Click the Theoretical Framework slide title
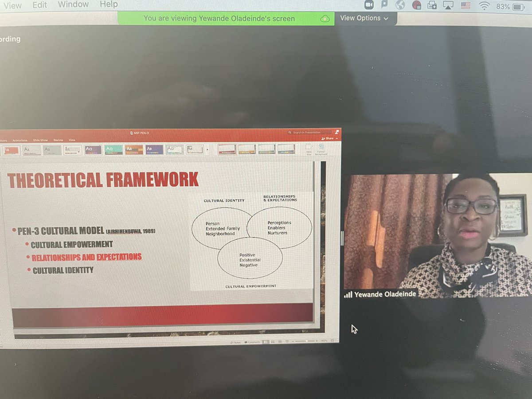 [103, 180]
